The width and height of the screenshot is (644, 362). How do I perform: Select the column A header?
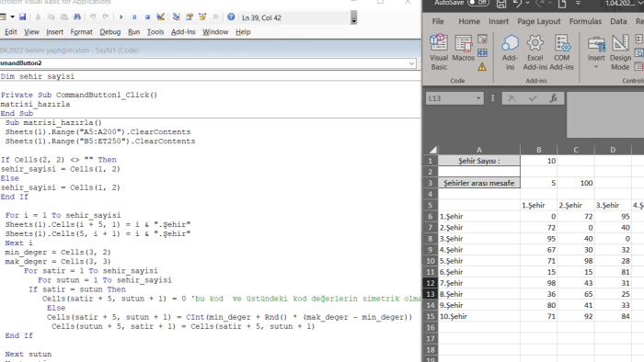(479, 150)
